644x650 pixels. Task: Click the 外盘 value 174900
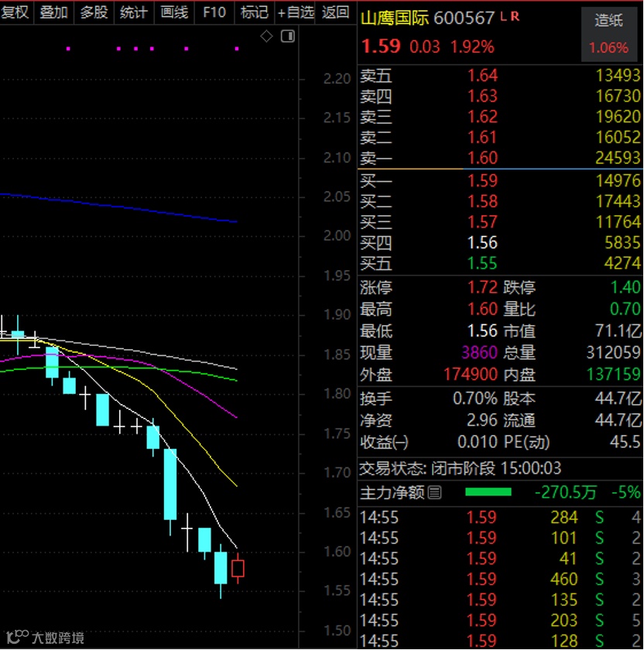(x=471, y=375)
